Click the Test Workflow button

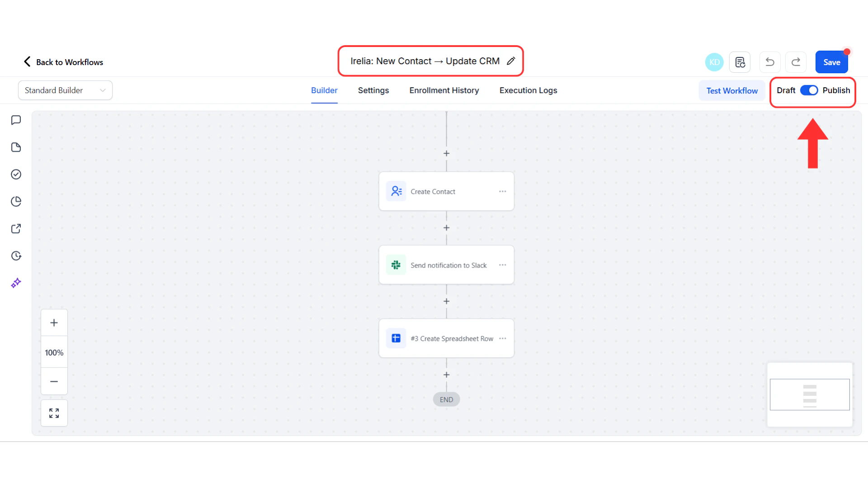(x=732, y=90)
